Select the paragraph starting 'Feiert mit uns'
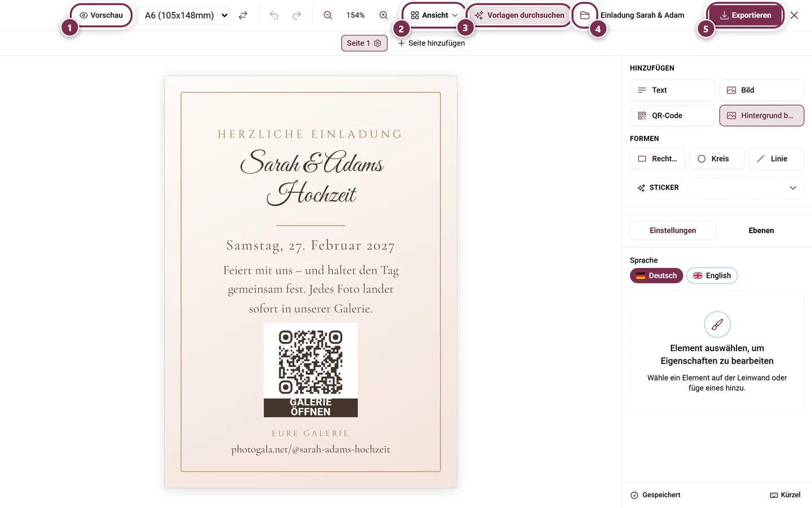This screenshot has width=812, height=508. (311, 290)
